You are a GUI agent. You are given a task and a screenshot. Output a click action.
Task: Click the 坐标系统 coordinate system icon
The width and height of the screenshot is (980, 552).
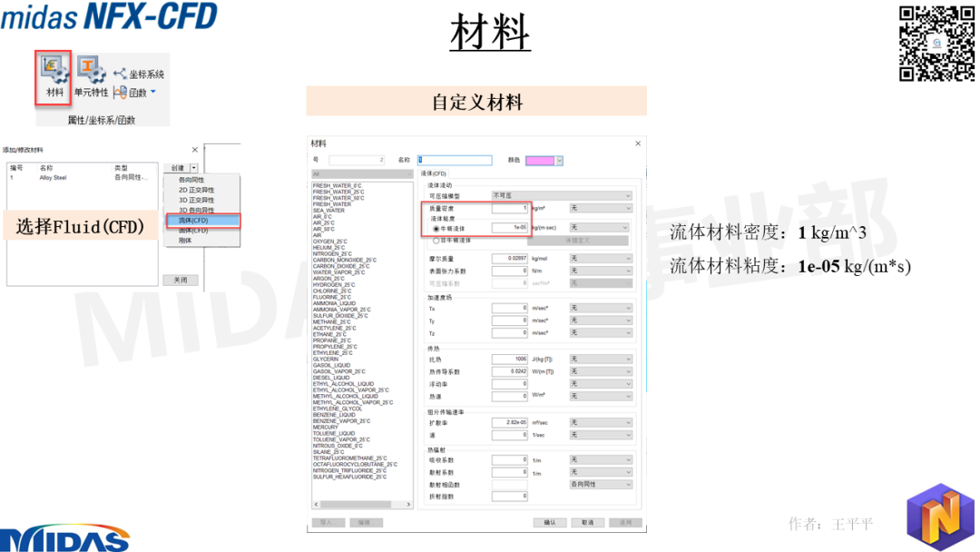coord(120,74)
